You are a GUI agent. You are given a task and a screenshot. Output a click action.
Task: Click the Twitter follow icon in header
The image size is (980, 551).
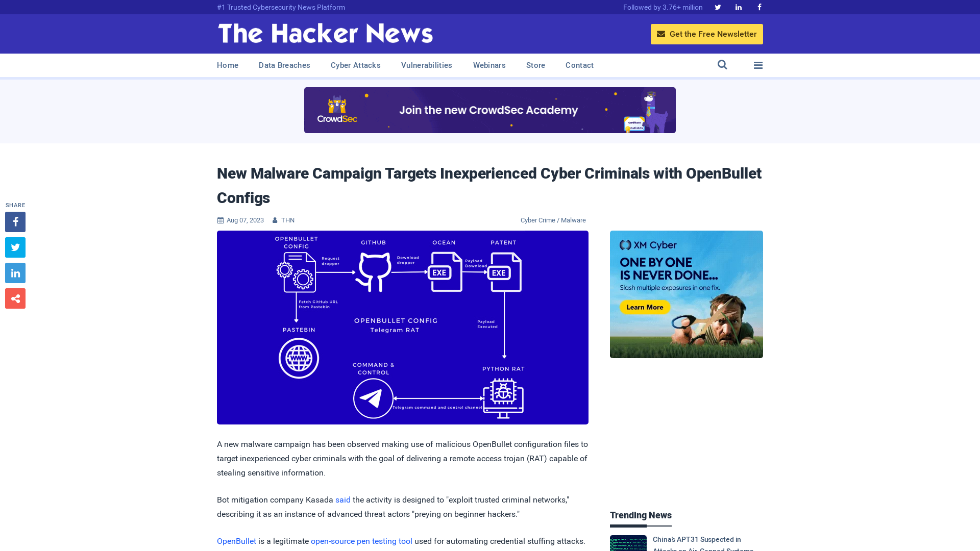point(718,7)
